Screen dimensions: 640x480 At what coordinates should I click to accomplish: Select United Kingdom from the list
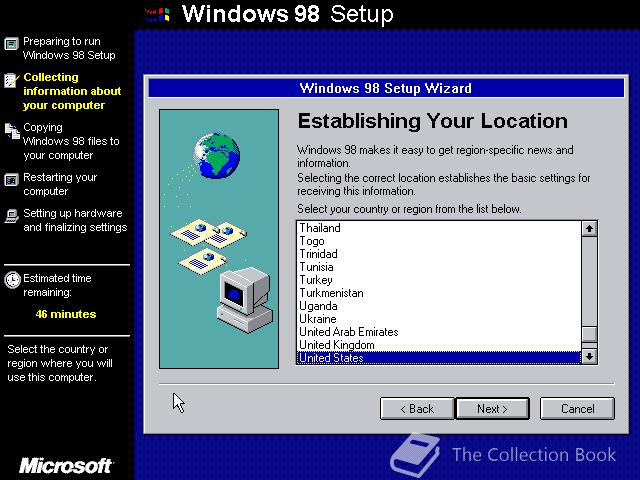tap(439, 345)
